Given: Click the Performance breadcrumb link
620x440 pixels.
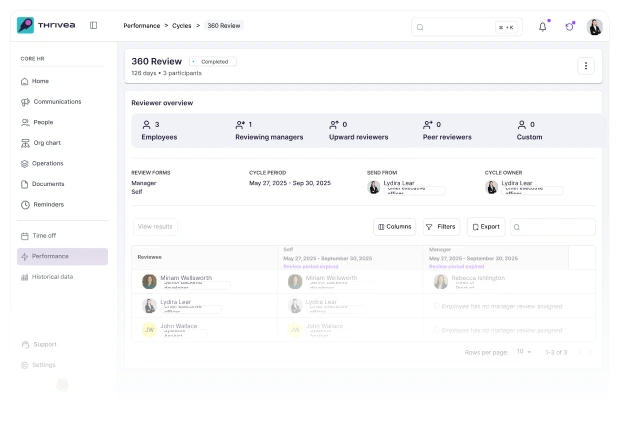Looking at the screenshot, I should (141, 25).
